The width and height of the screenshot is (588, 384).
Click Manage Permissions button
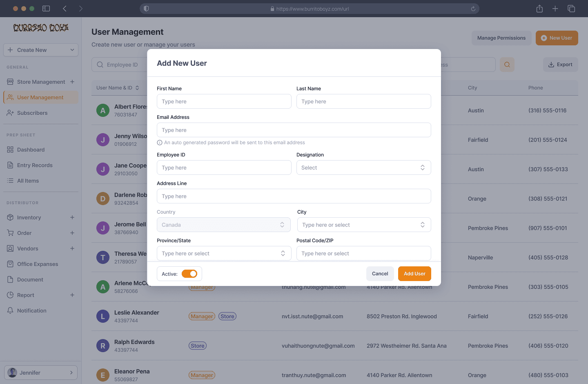[x=501, y=38]
